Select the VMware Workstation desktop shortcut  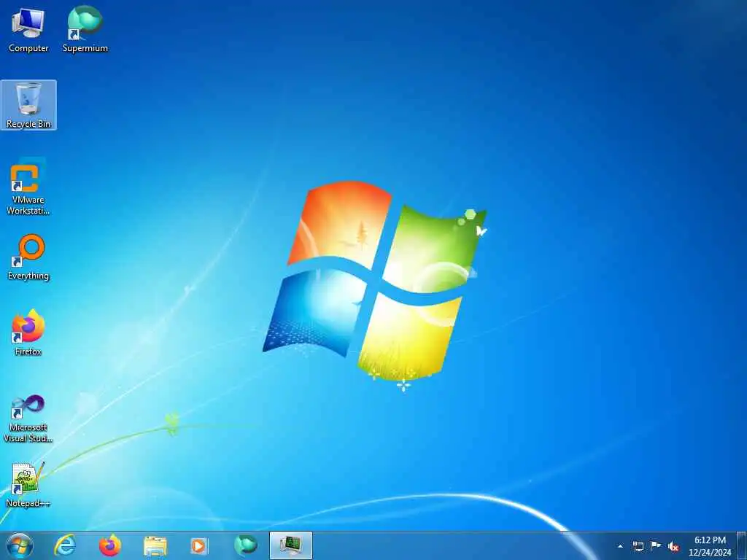28,187
